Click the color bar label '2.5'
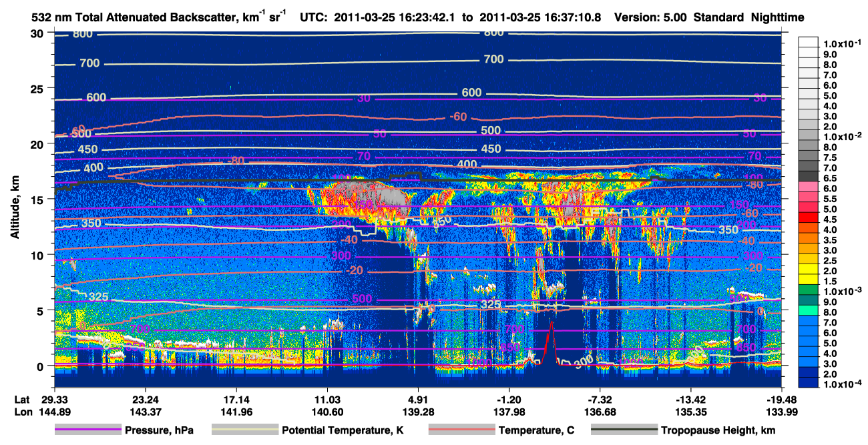Viewport: 868px width, 445px height. coord(829,261)
